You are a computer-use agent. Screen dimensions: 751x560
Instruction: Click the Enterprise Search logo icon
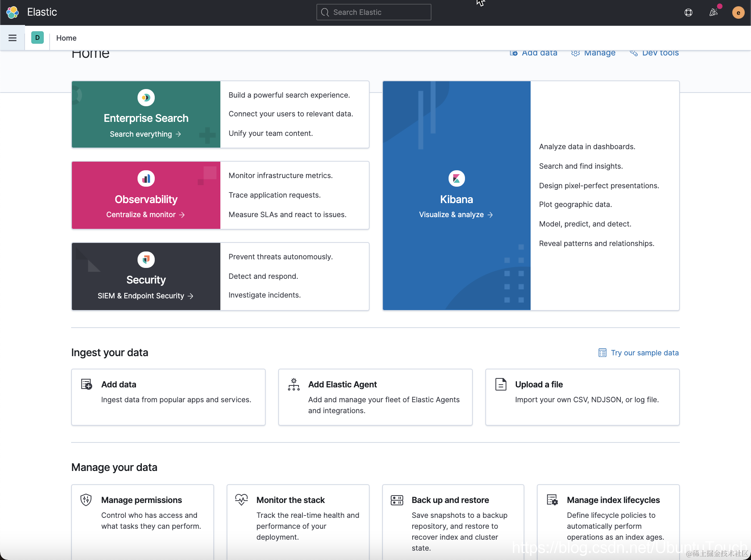tap(146, 98)
